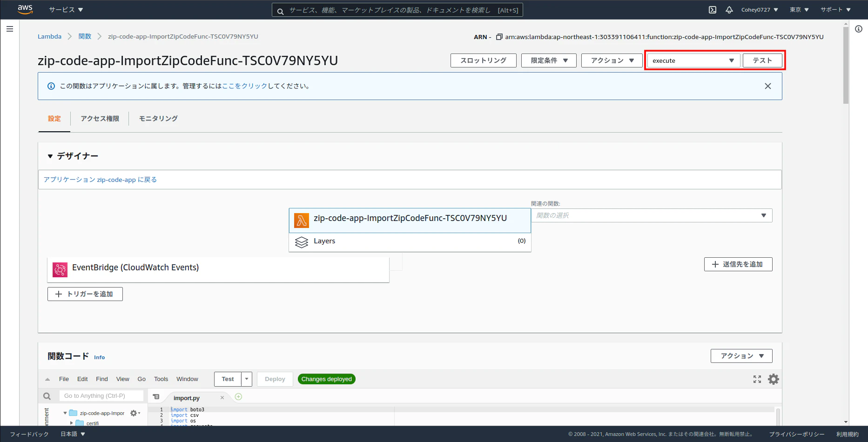Screen dimensions: 868x442
Task: Open code editor settings gear
Action: click(774, 379)
